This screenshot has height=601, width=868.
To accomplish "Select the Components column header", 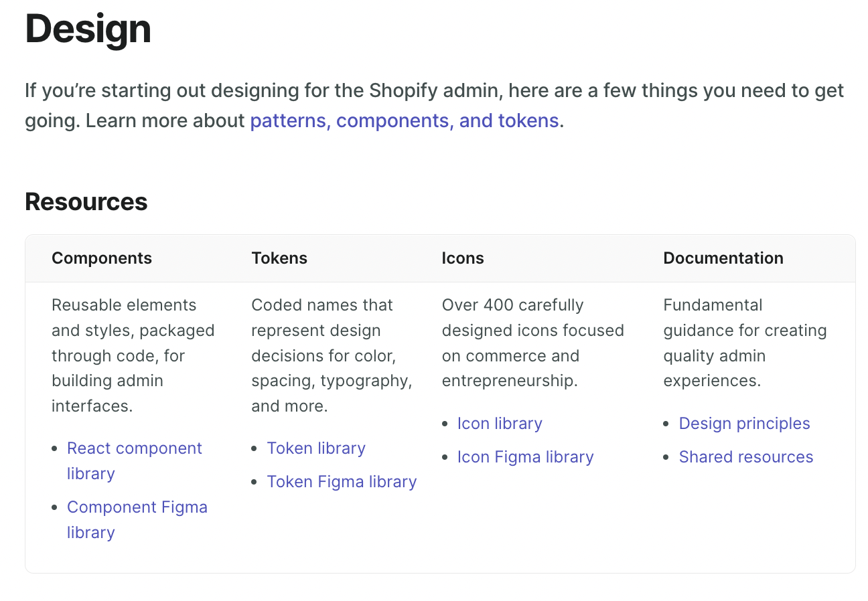I will (x=102, y=258).
